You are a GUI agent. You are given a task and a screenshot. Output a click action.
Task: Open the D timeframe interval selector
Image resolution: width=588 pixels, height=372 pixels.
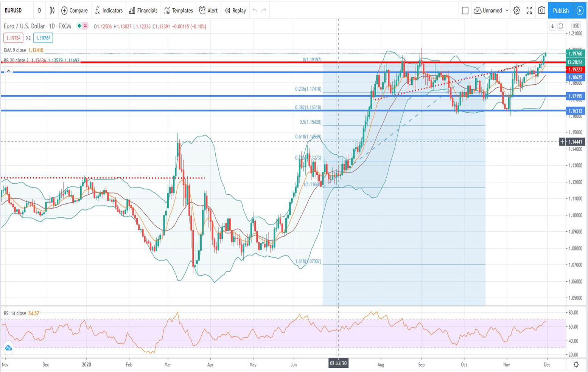click(39, 11)
